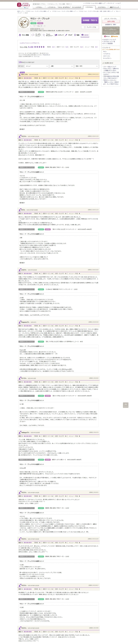Open ポイント設定変更 link
138x644 pixels.
point(108,43)
